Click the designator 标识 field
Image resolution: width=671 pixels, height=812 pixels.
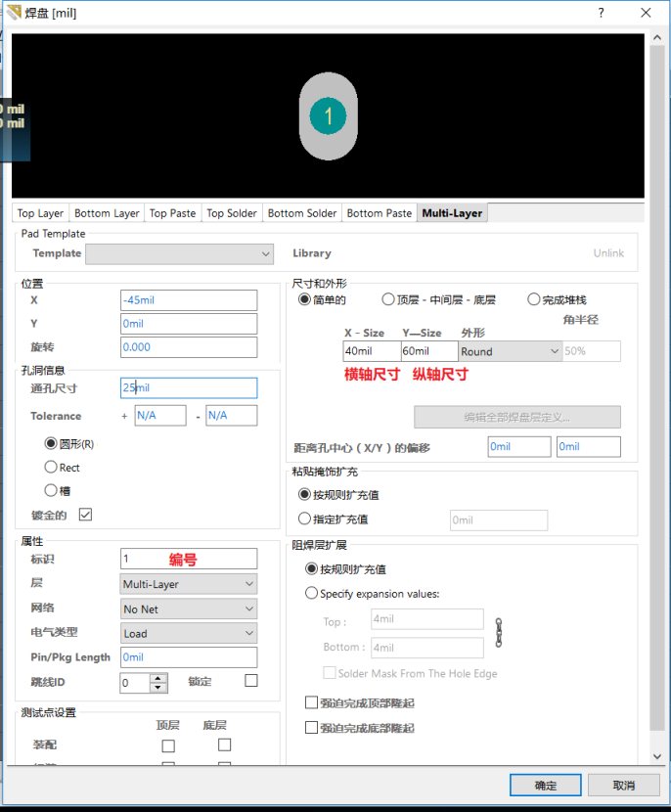[189, 559]
